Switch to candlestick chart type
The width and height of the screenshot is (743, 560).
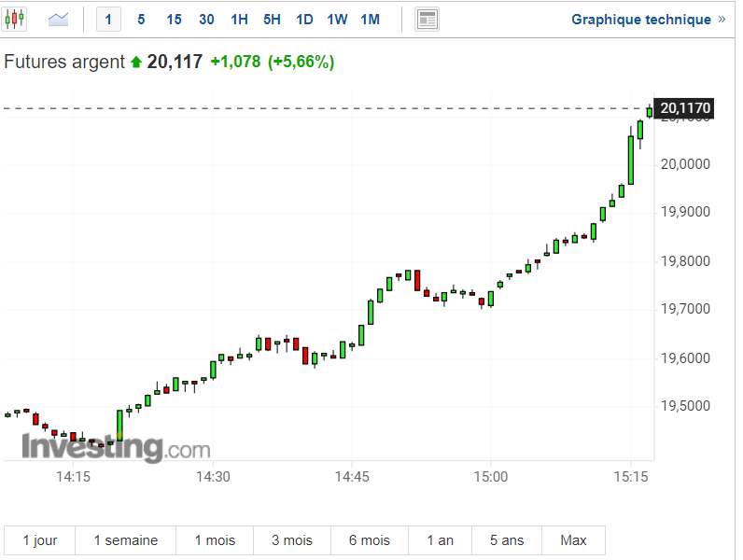(14, 20)
